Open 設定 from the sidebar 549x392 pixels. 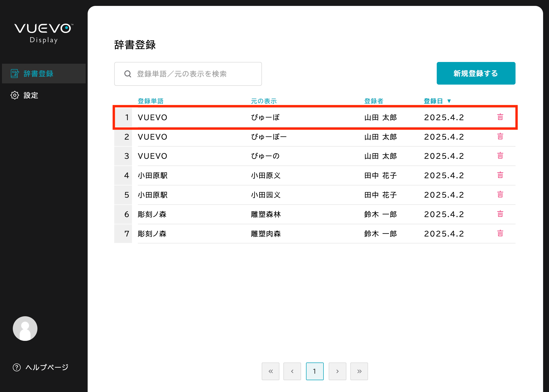31,95
